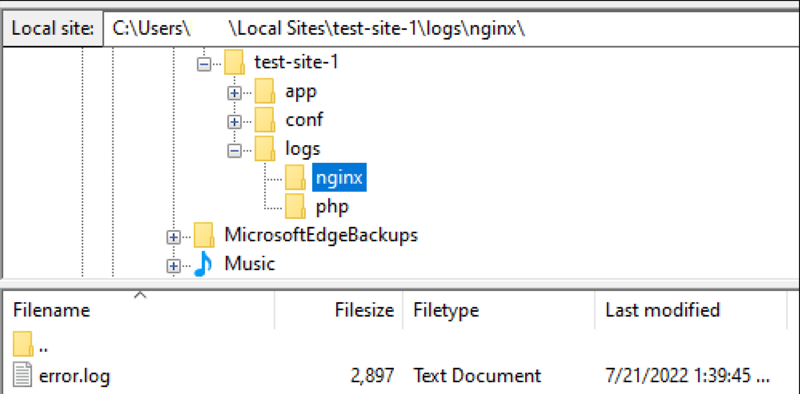This screenshot has height=394, width=800.
Task: Sort by the Filename column header
Action: point(139,310)
